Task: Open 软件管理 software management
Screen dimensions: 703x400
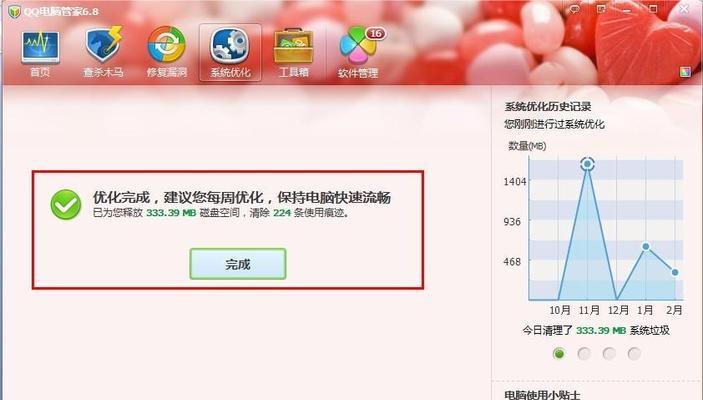Action: pos(358,53)
